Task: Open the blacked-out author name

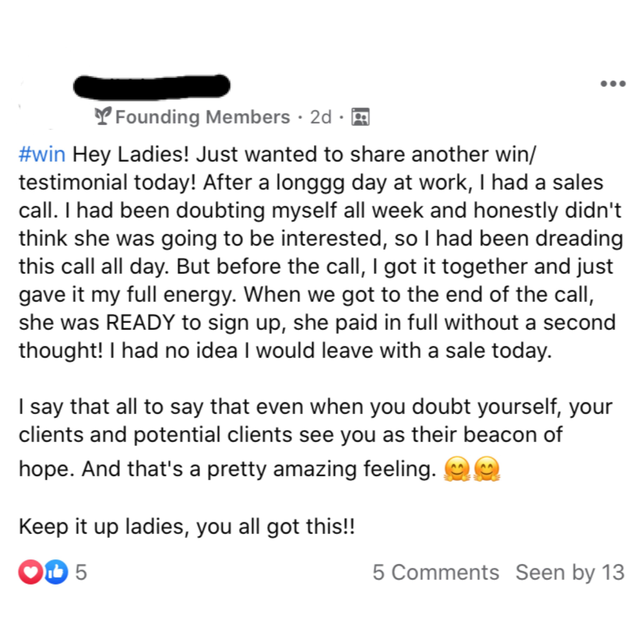Action: [152, 86]
